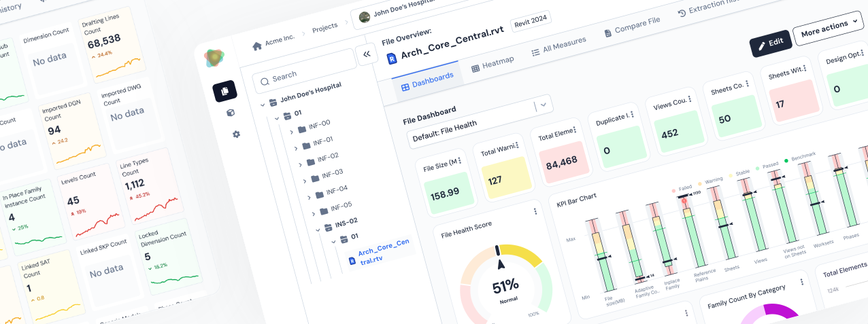
Task: Click the 158.99 file size value
Action: [444, 192]
